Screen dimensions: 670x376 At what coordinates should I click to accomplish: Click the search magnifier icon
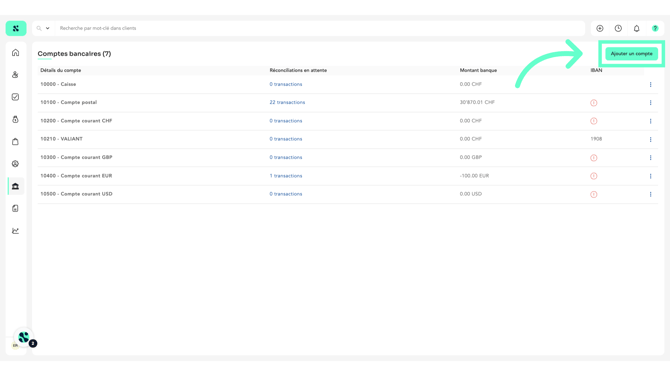pyautogui.click(x=39, y=28)
